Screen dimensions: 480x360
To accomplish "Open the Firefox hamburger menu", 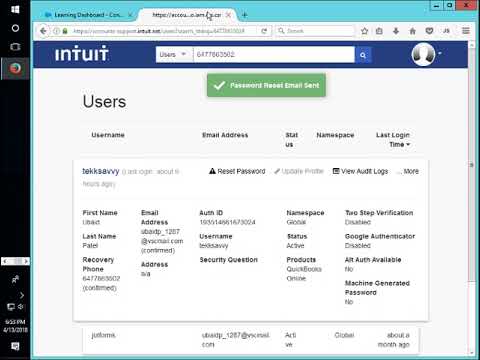I will 466,31.
